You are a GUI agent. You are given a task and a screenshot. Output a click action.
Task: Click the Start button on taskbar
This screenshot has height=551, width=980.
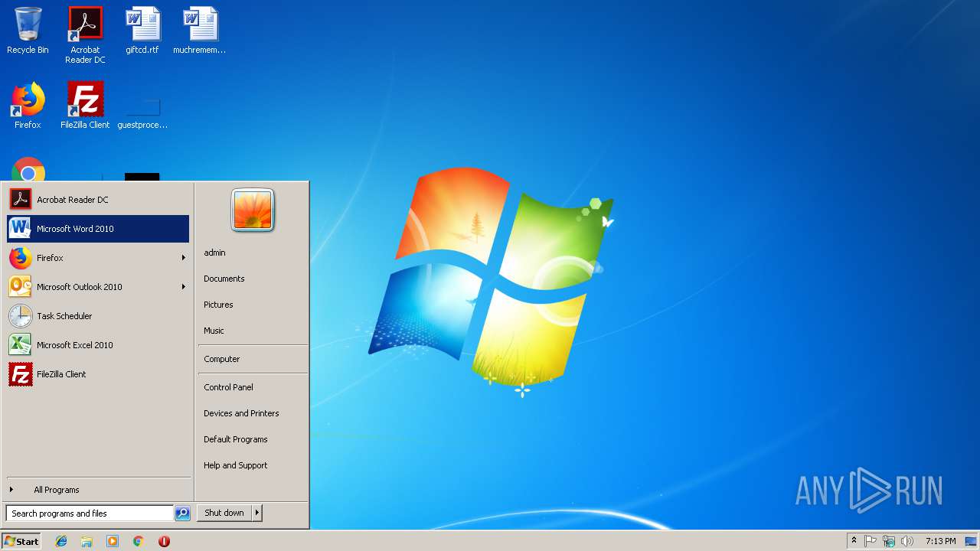click(x=21, y=541)
